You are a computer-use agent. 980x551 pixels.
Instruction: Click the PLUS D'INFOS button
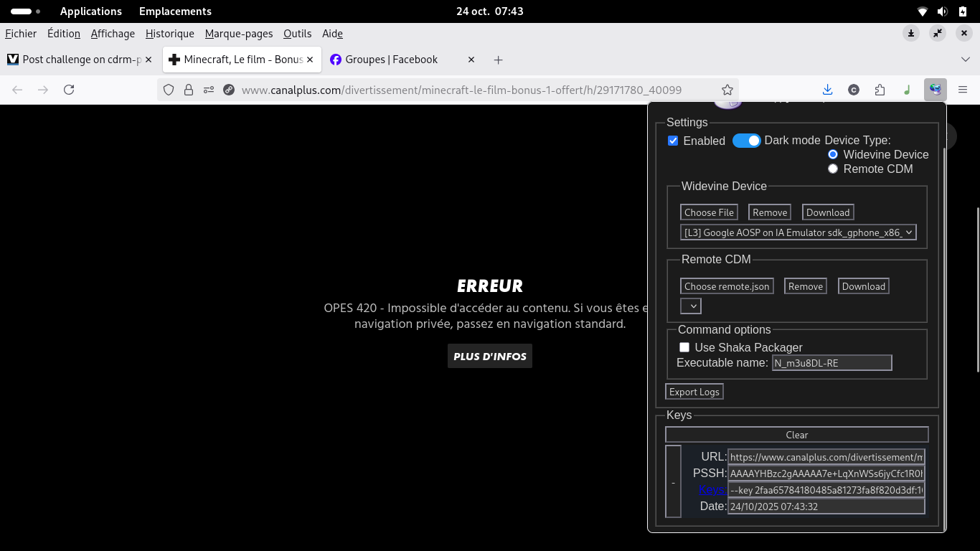coord(490,356)
